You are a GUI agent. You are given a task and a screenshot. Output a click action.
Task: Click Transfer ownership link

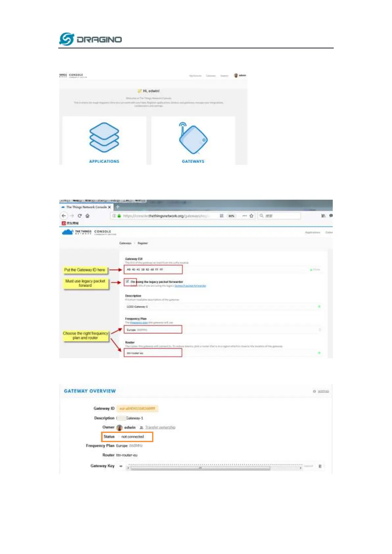(x=160, y=427)
